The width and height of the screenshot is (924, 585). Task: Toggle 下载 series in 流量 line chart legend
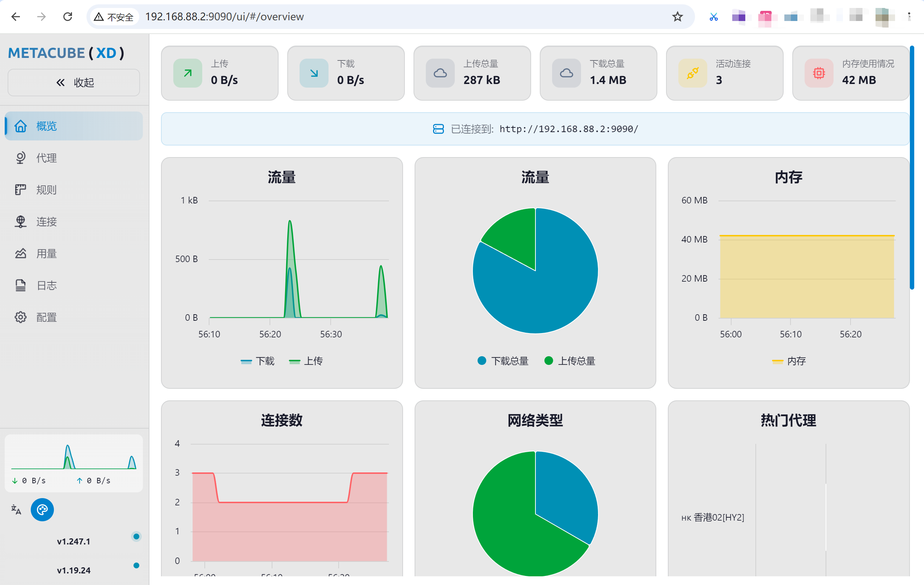[x=257, y=361]
